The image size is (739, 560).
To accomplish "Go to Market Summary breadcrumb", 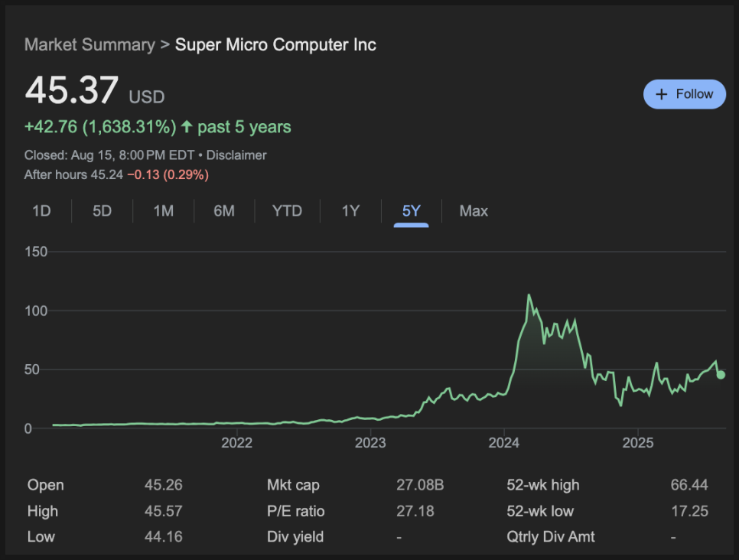I will (90, 45).
